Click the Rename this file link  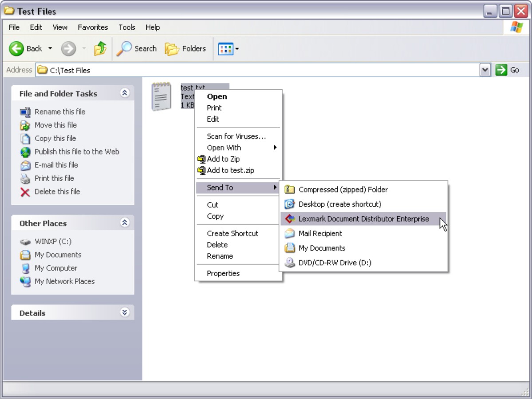(x=59, y=112)
